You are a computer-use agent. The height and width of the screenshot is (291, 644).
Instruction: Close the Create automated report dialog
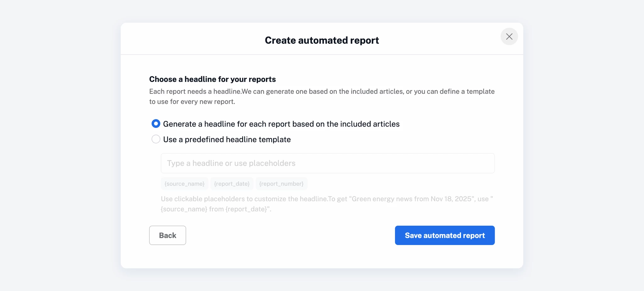point(509,37)
